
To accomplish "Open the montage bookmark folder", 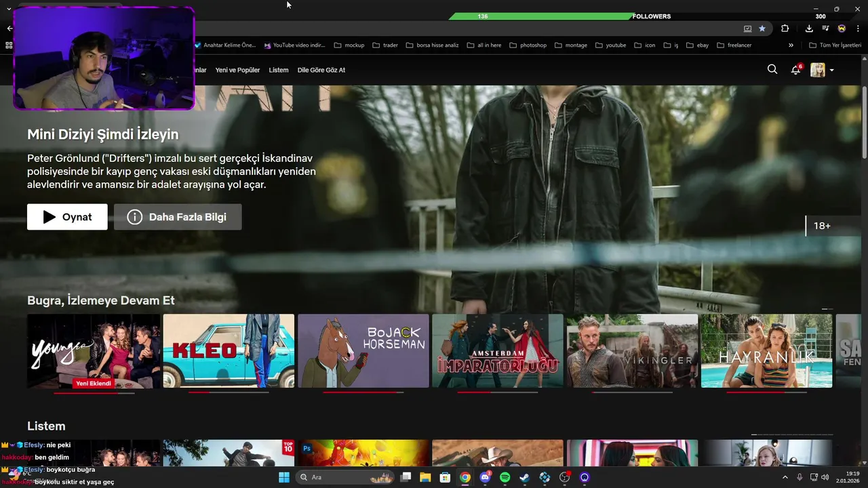I will pos(571,45).
